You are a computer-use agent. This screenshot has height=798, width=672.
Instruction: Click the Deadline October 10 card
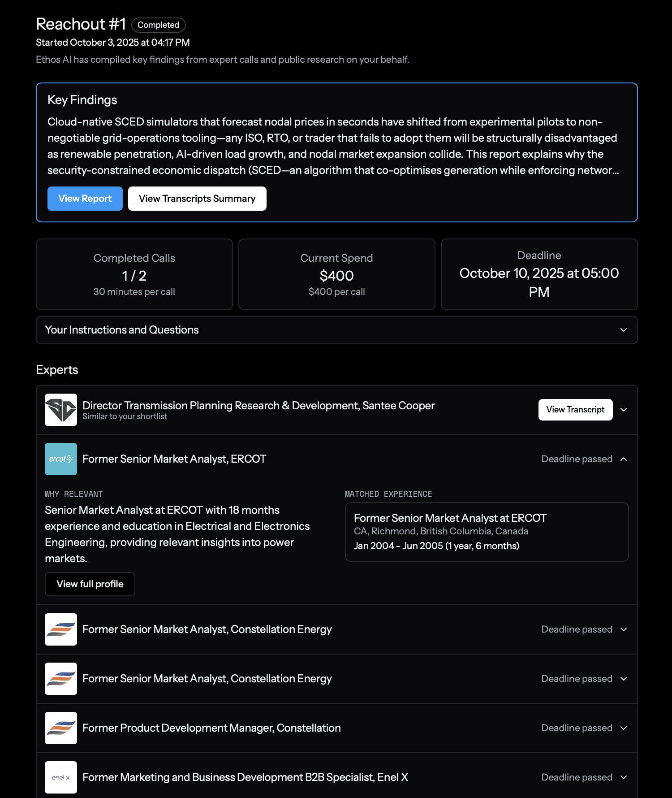coord(539,274)
